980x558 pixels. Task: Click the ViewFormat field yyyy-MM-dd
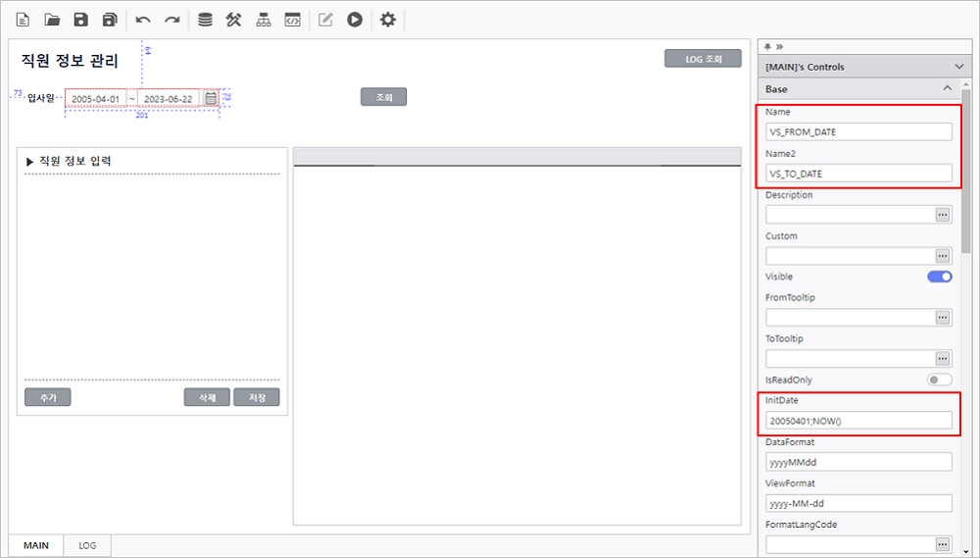858,503
